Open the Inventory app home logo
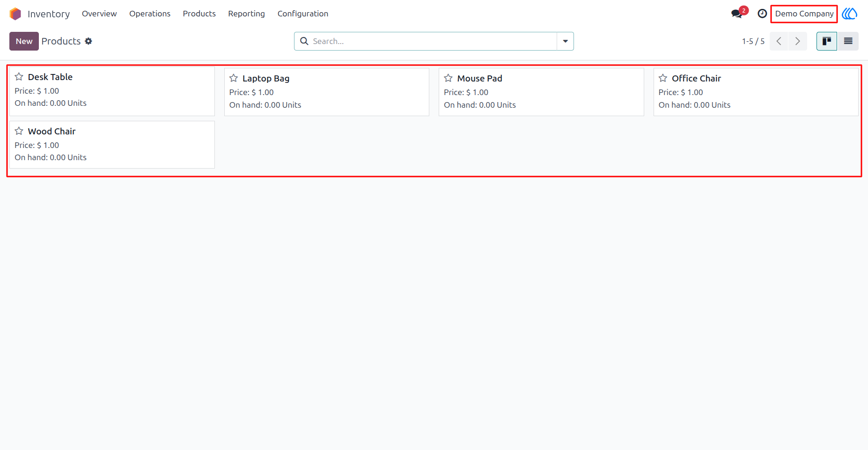 pyautogui.click(x=15, y=14)
